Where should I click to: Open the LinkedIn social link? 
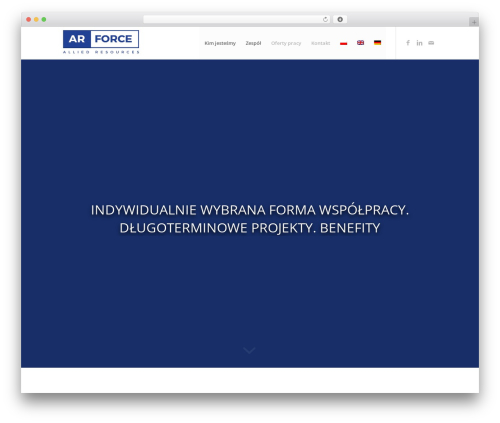[419, 43]
